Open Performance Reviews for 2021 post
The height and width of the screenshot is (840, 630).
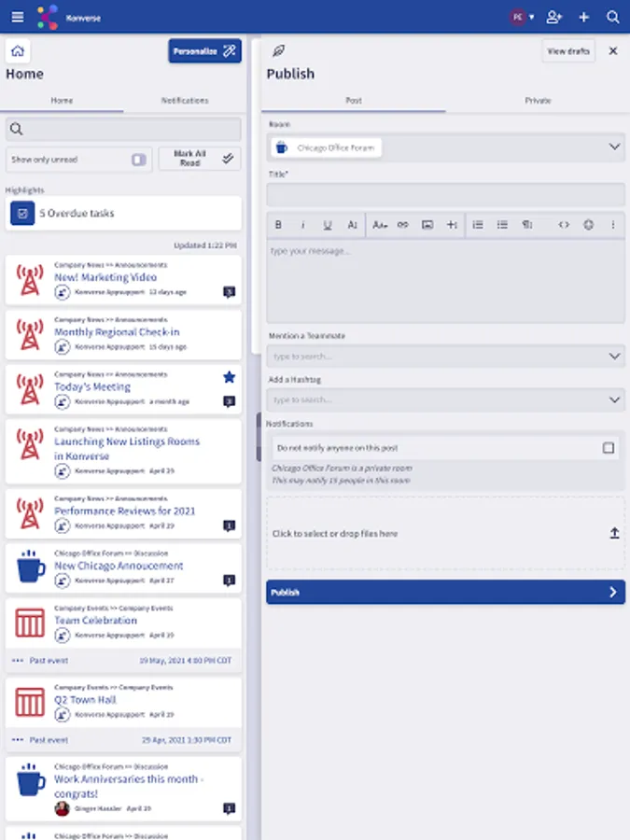pos(124,511)
